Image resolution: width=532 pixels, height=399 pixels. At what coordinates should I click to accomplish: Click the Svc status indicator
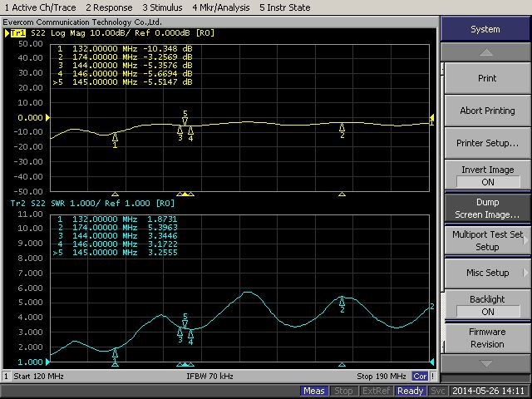[437, 391]
